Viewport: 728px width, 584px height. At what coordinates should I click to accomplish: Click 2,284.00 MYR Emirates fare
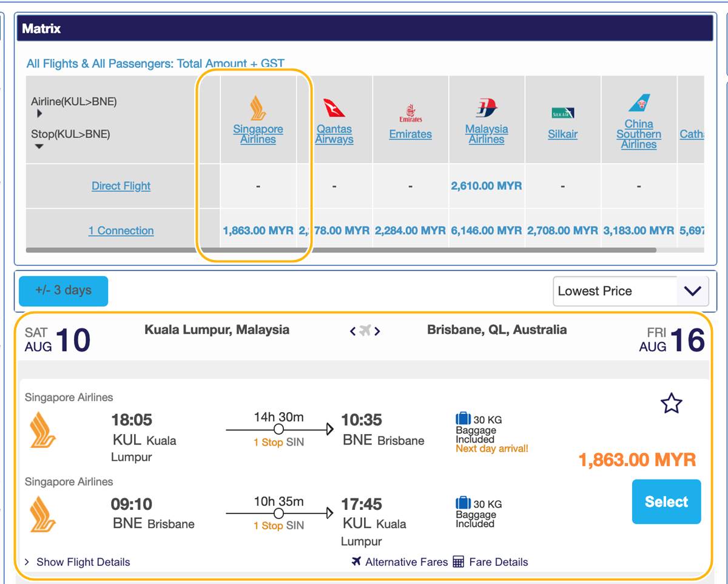point(411,231)
